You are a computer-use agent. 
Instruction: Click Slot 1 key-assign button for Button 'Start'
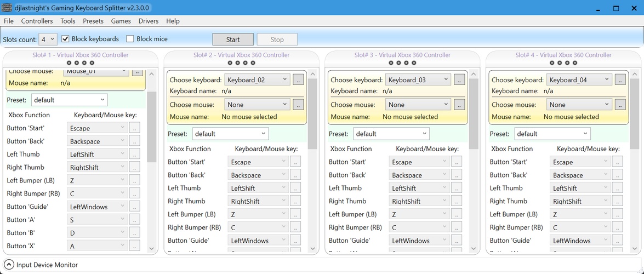click(134, 128)
